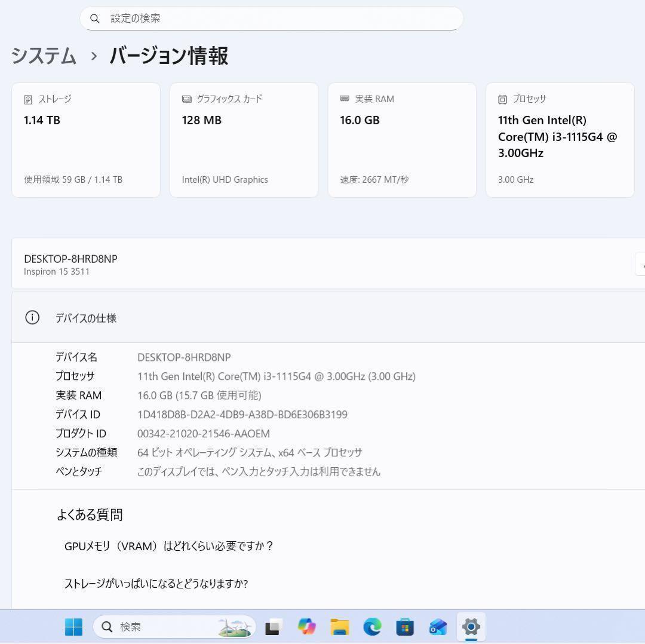Click the weather widget on the taskbar
Image resolution: width=645 pixels, height=644 pixels.
coord(235,627)
